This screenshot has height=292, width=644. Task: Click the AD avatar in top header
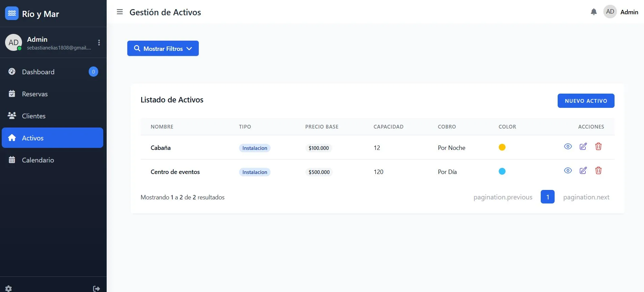pyautogui.click(x=610, y=12)
